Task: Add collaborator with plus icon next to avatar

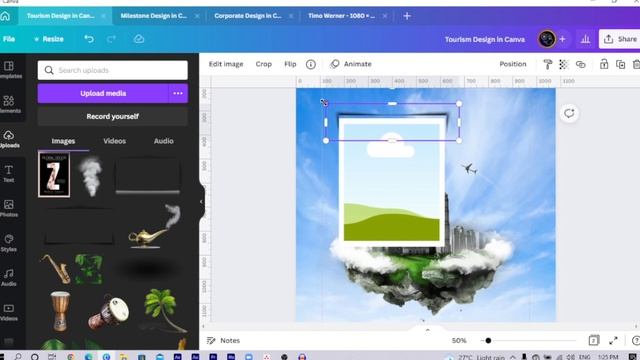Action: (x=562, y=39)
